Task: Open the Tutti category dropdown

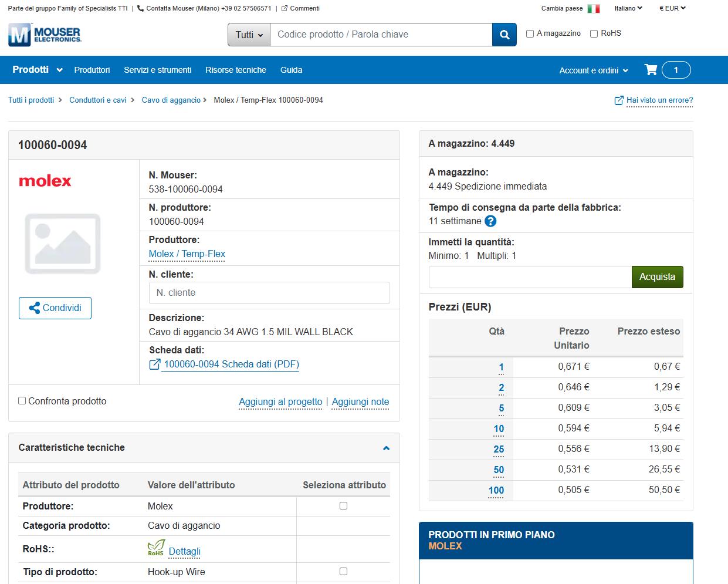Action: pyautogui.click(x=249, y=35)
